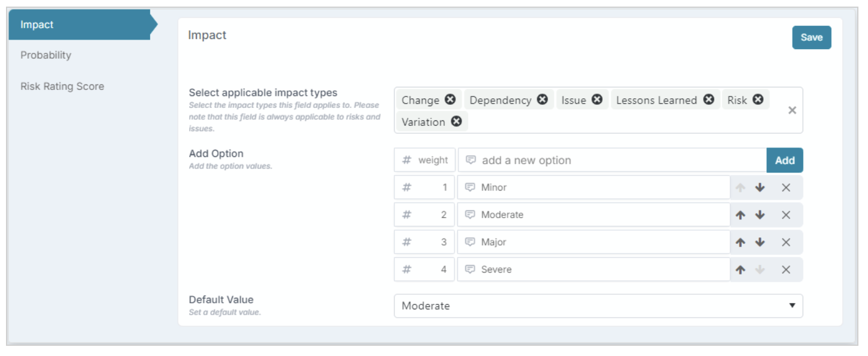Switch to the Probability tab

click(45, 55)
